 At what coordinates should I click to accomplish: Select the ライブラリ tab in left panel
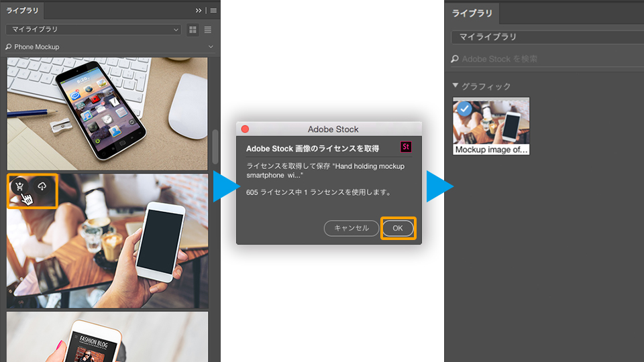[22, 10]
